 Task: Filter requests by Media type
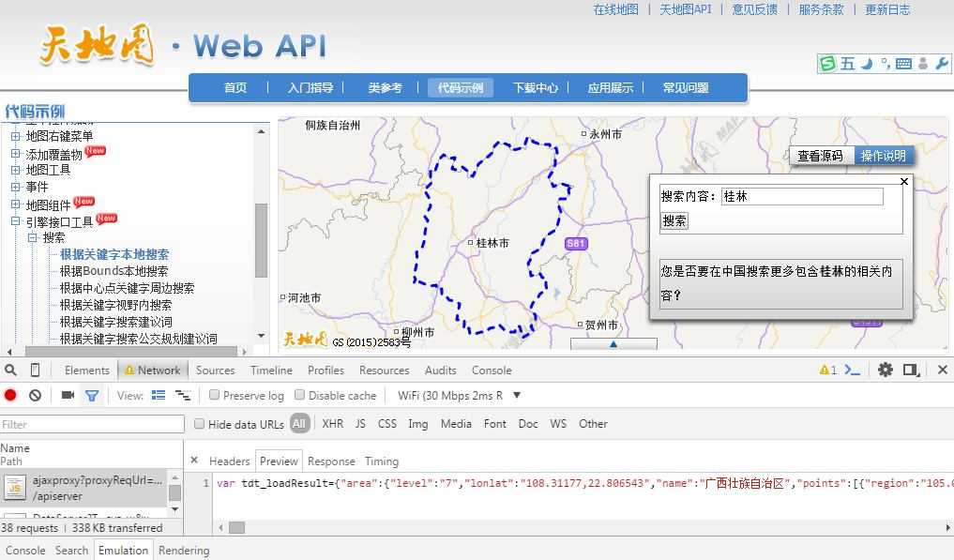[456, 424]
